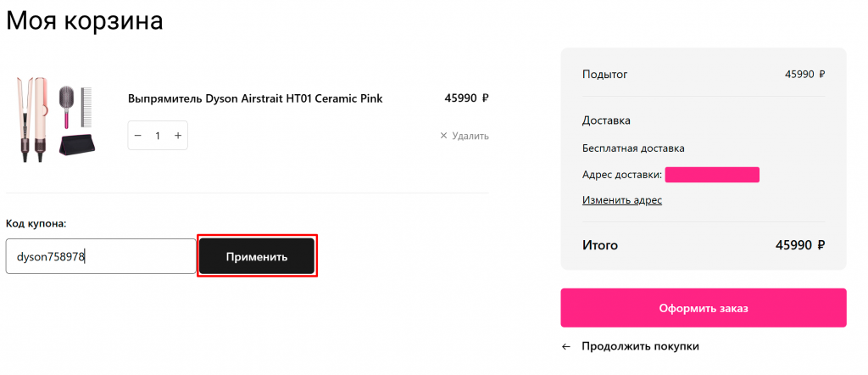Select the quantity value 1 in the stepper
This screenshot has height=375, width=868.
(x=158, y=136)
